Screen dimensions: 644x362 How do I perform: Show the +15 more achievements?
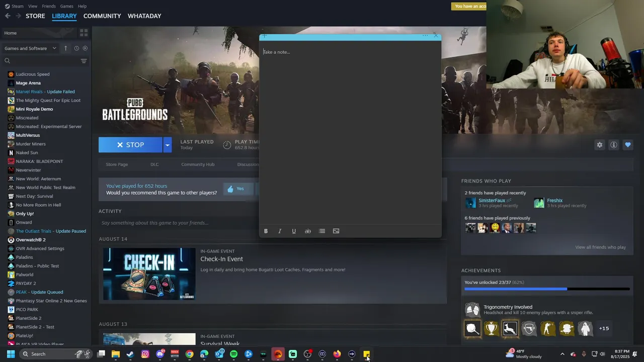[x=604, y=328]
